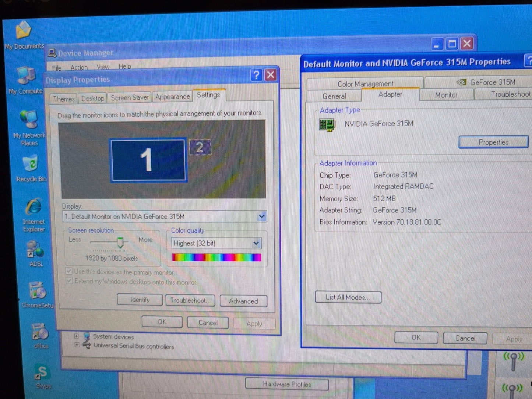Open the Action menu in Device Manager

tap(79, 68)
